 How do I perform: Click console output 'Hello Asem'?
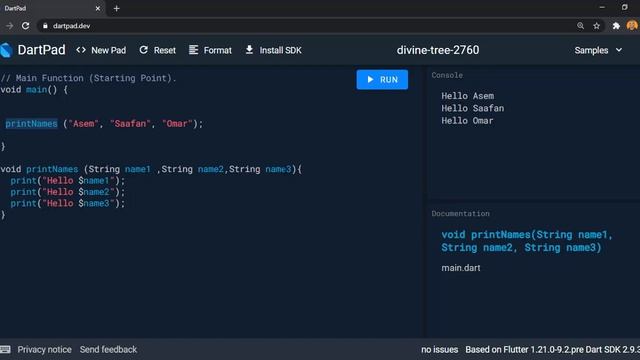[x=467, y=96]
